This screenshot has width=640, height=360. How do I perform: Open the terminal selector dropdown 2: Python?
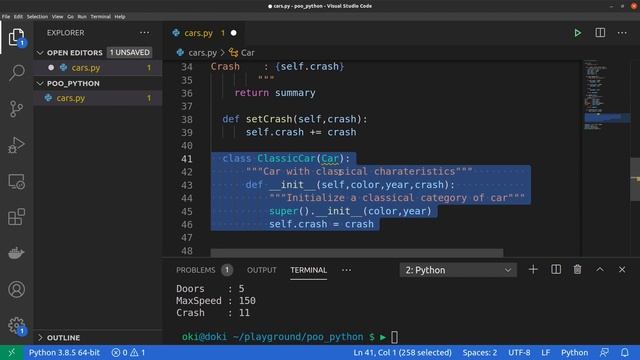[458, 270]
